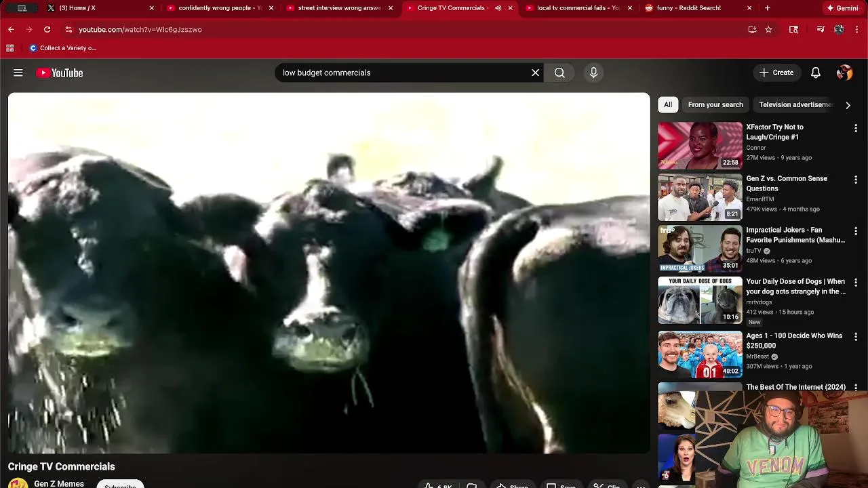Open YouTube notifications bell
The height and width of the screenshot is (488, 868).
click(816, 73)
